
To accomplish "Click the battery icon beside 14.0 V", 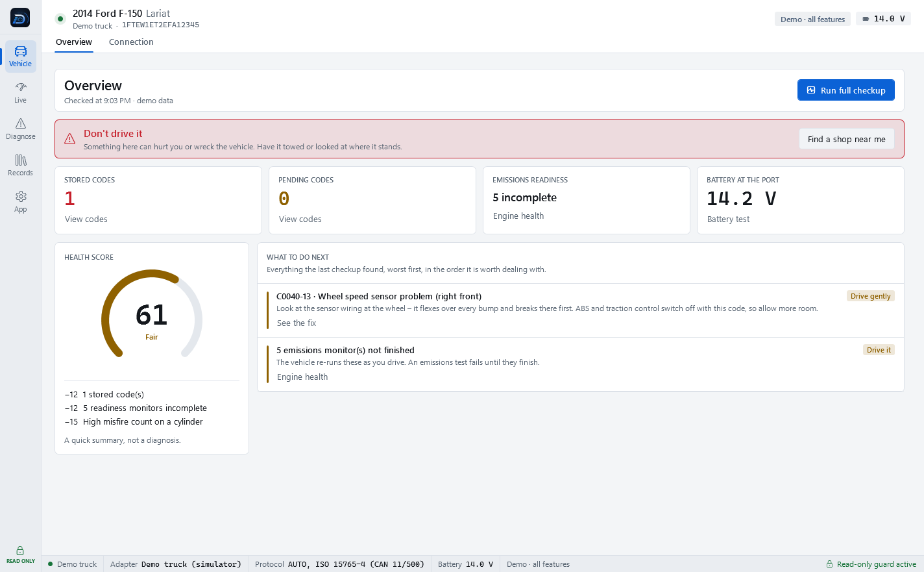I will pos(866,19).
